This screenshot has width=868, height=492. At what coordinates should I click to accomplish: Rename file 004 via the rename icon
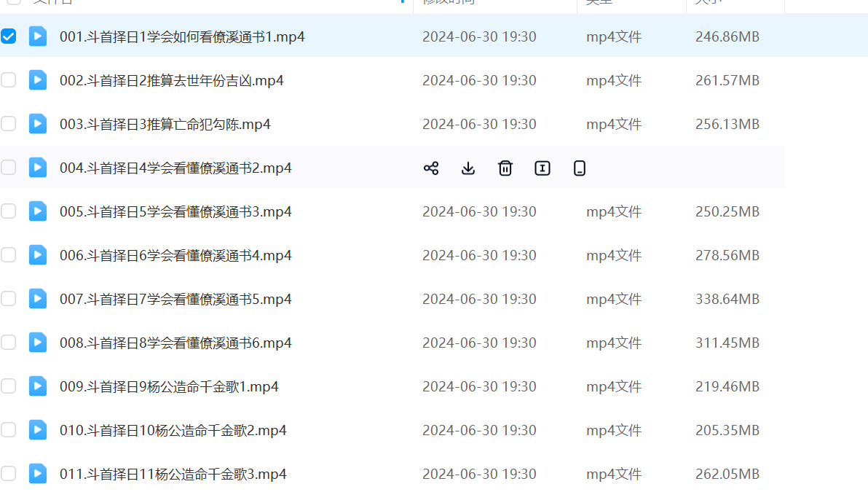[x=542, y=168]
